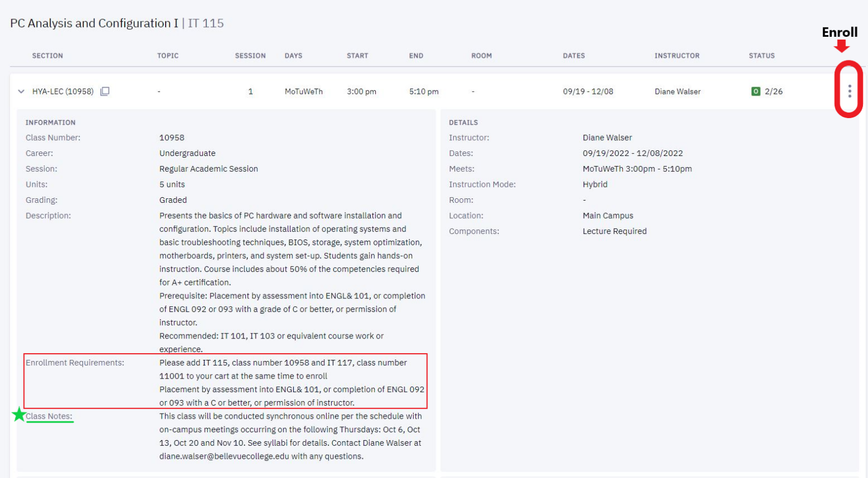Select the START column header
Screen dimensions: 868x478
point(357,55)
